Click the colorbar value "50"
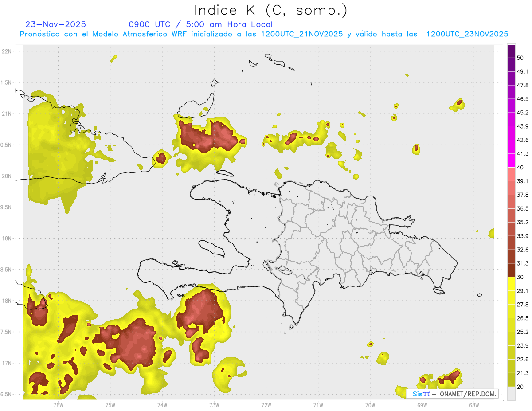The width and height of the screenshot is (532, 411). 520,58
